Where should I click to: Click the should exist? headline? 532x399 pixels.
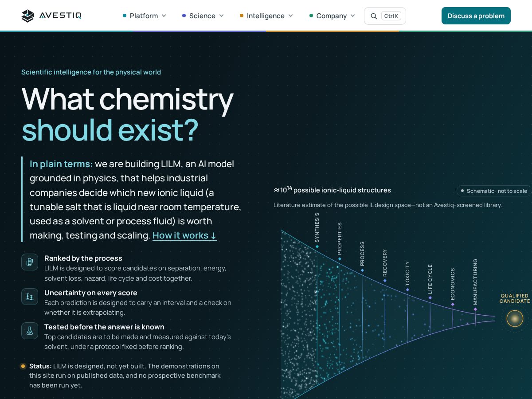click(110, 130)
